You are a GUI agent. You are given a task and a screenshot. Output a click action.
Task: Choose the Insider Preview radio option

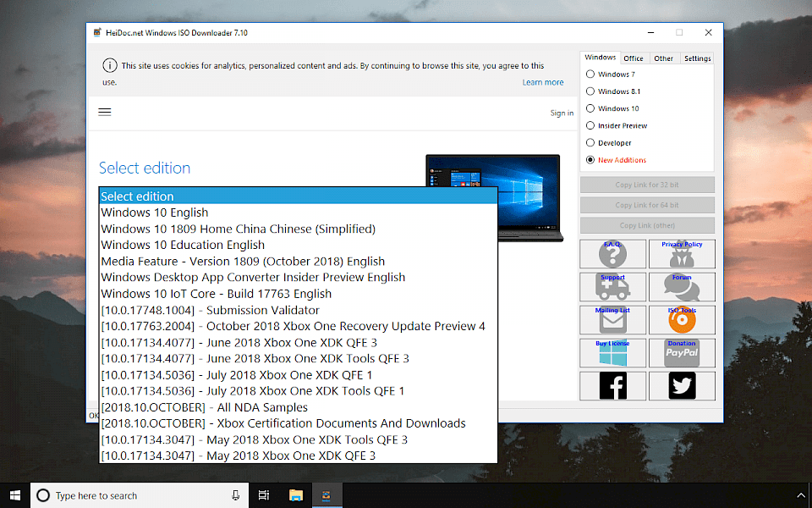pos(590,125)
